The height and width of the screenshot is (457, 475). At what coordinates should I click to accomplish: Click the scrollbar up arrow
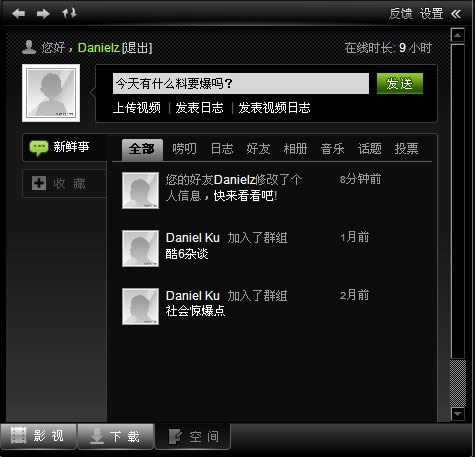tap(458, 35)
